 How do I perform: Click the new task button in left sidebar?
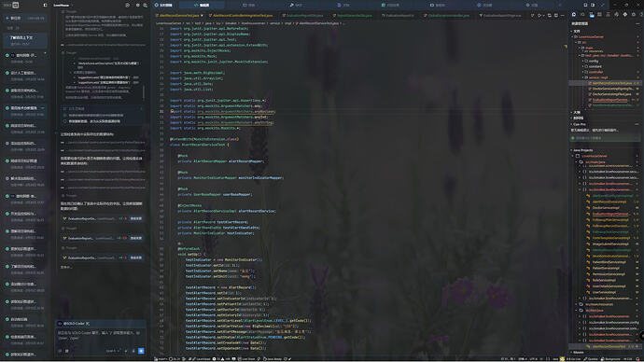point(24,18)
